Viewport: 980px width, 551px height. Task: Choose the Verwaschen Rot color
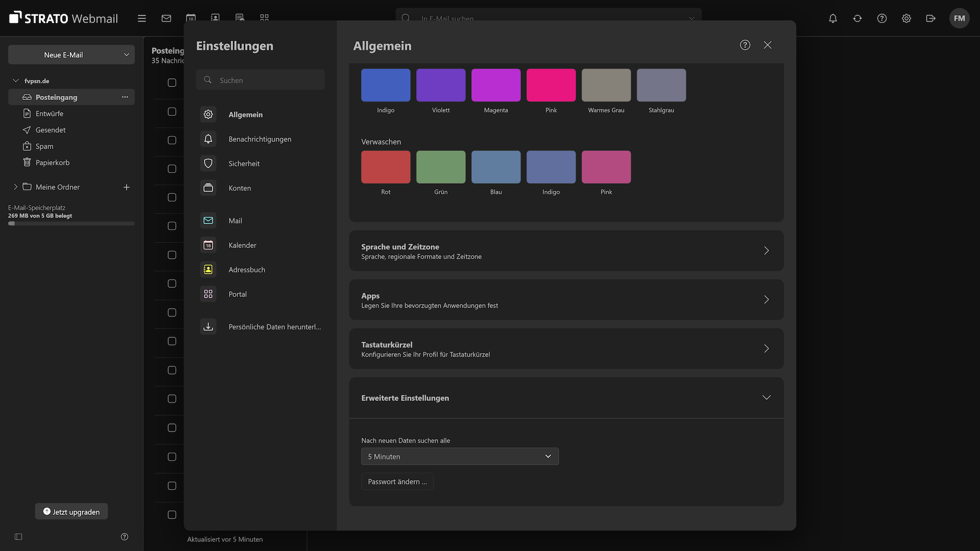pos(386,167)
